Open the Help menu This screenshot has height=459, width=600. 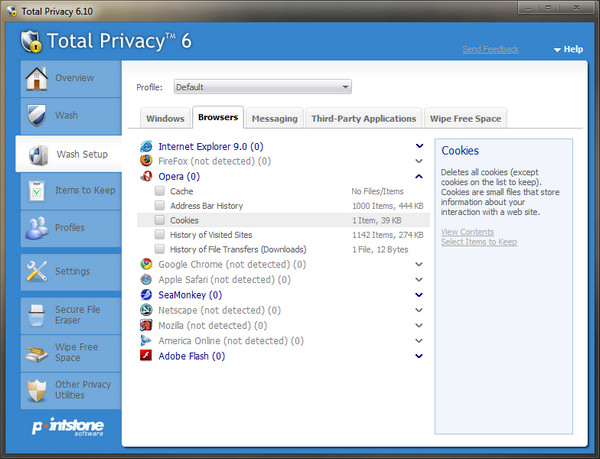[567, 49]
